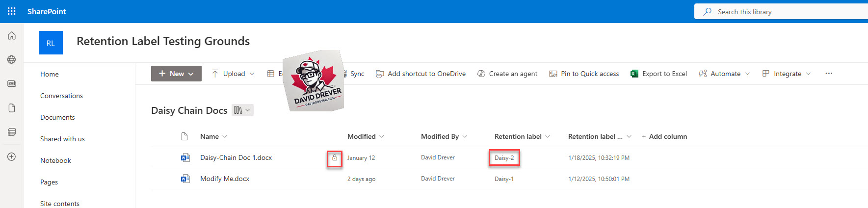Viewport: 868px width, 208px height.
Task: Click the Search this library box
Action: pyautogui.click(x=781, y=11)
